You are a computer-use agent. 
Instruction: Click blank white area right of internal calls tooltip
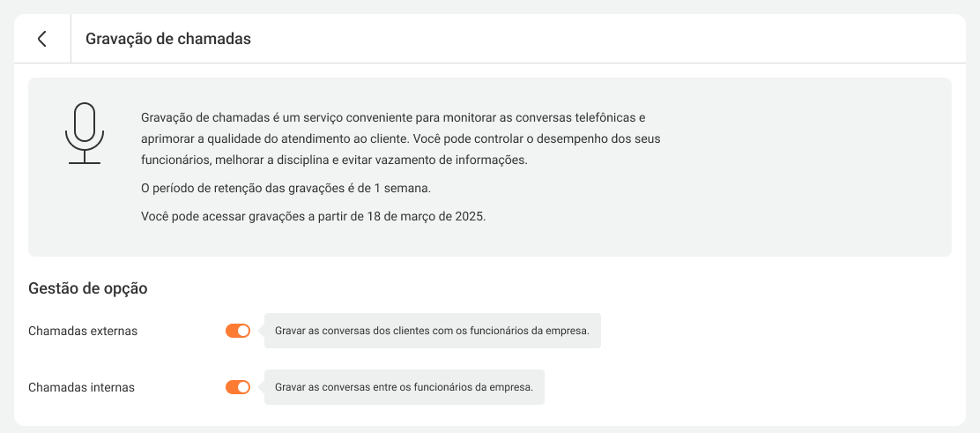pos(749,387)
